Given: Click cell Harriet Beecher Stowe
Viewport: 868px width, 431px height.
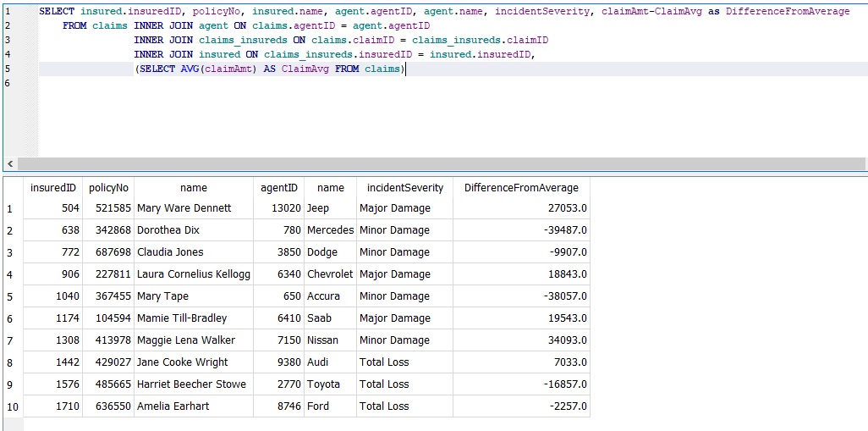Looking at the screenshot, I should (194, 384).
